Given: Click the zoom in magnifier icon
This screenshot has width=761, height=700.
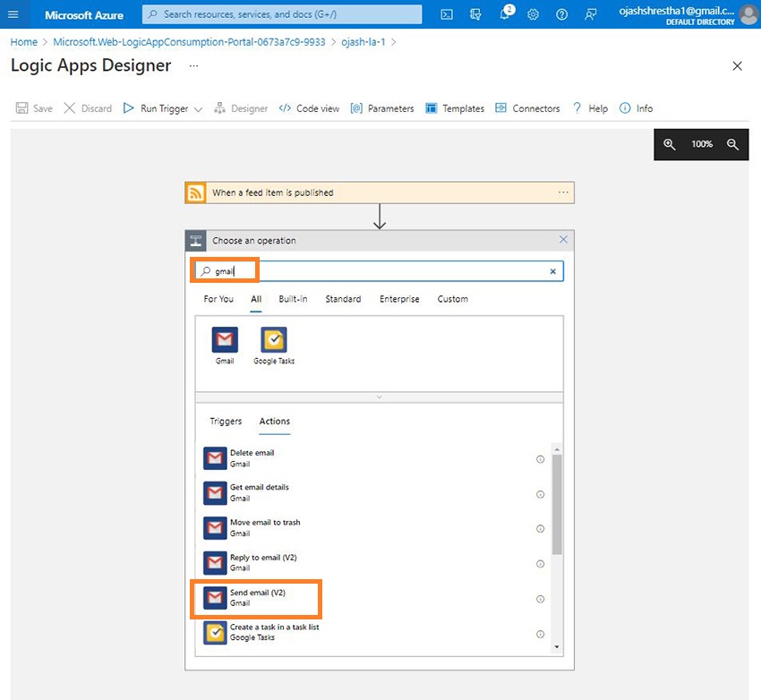Looking at the screenshot, I should (667, 144).
